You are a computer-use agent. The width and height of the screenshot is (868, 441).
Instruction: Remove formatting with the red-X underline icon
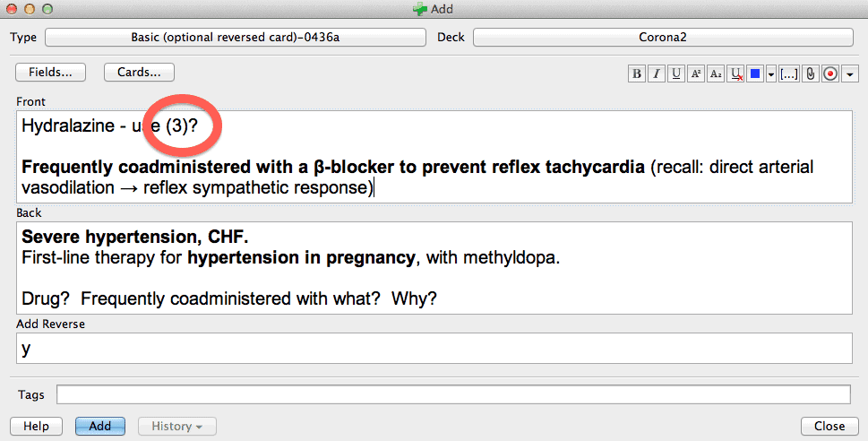pos(735,73)
